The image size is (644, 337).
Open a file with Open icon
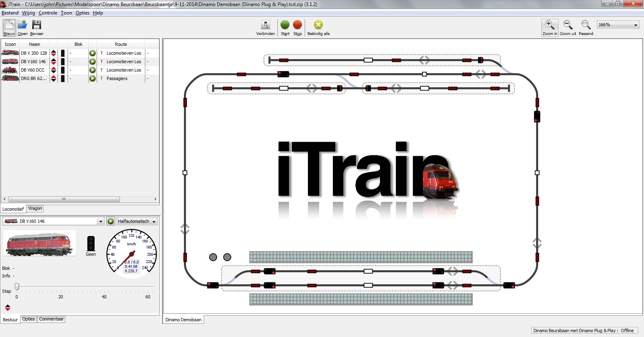(23, 28)
